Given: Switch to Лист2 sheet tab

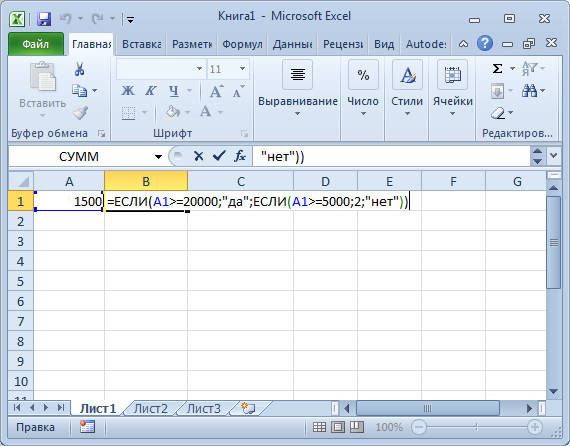Looking at the screenshot, I should coord(150,409).
